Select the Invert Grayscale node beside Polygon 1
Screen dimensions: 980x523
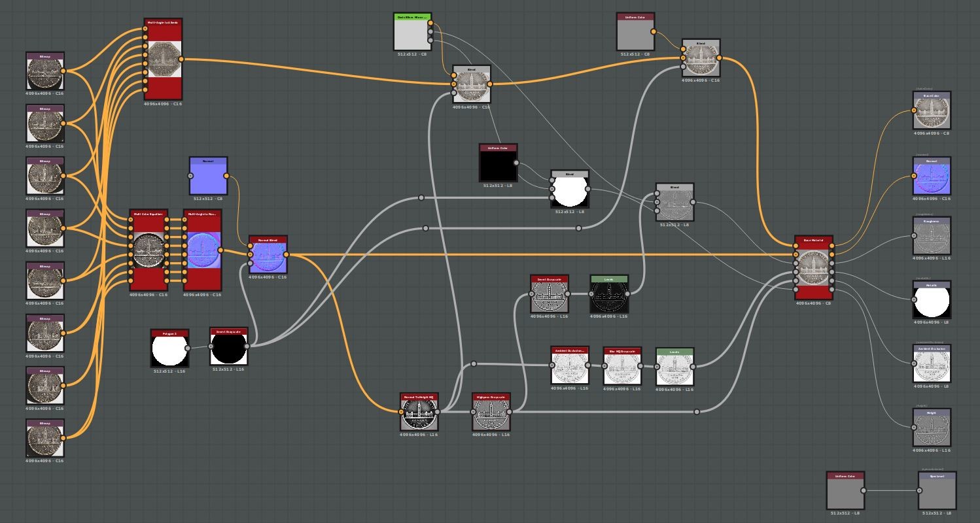[x=228, y=348]
